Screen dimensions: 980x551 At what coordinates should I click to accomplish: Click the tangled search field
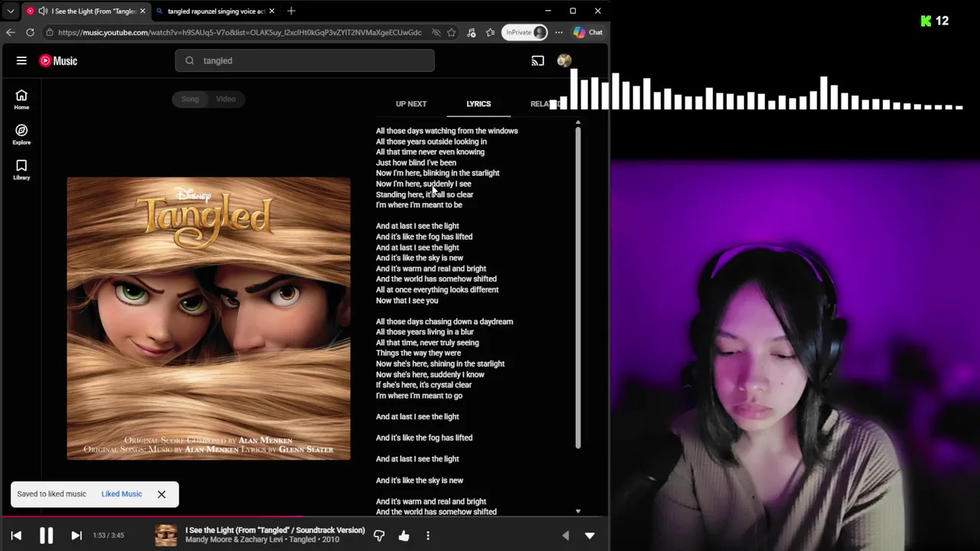[305, 60]
